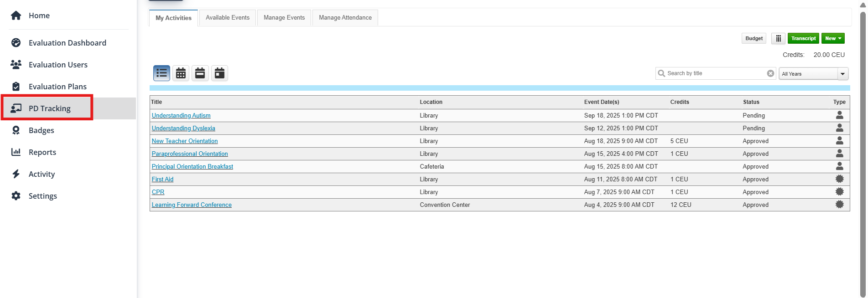Open the Settings gear in sidebar
868x298 pixels.
42,196
